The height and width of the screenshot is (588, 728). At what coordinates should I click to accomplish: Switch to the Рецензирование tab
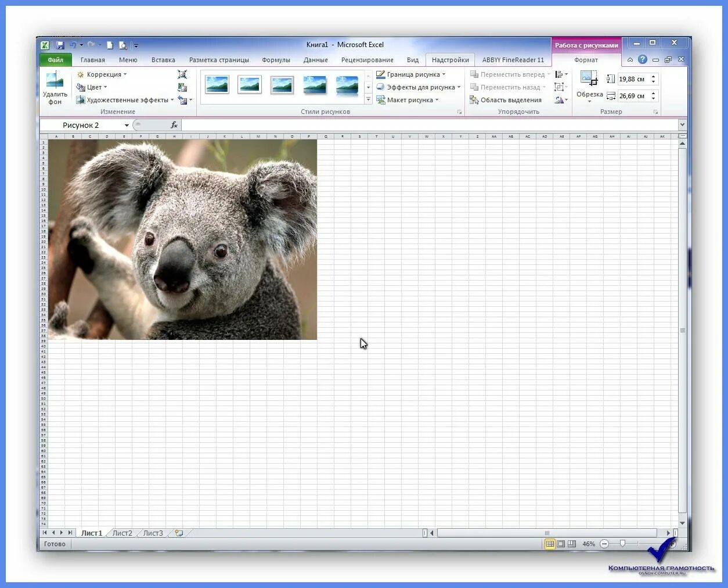[x=367, y=60]
